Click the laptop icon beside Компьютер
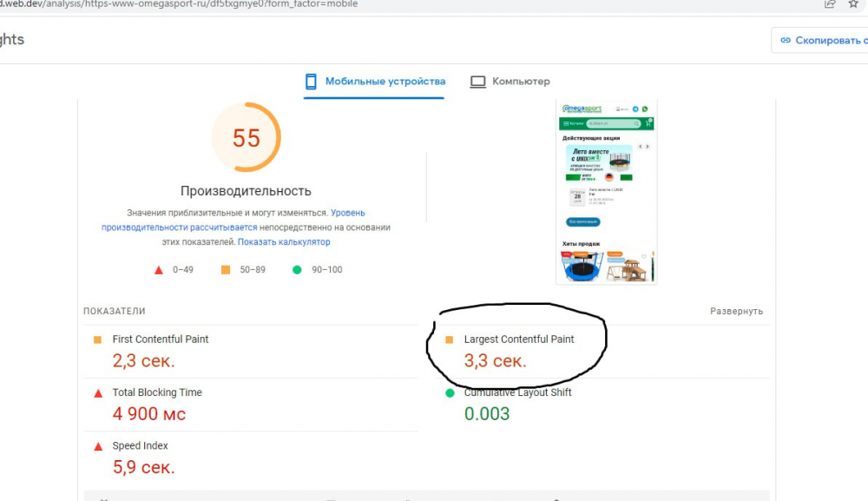This screenshot has height=501, width=868. 477,82
